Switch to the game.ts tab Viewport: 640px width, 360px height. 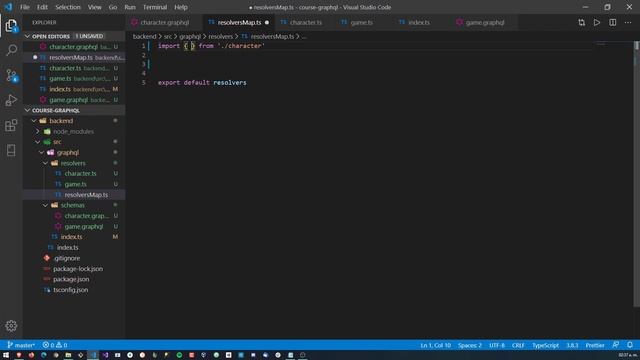click(x=362, y=22)
